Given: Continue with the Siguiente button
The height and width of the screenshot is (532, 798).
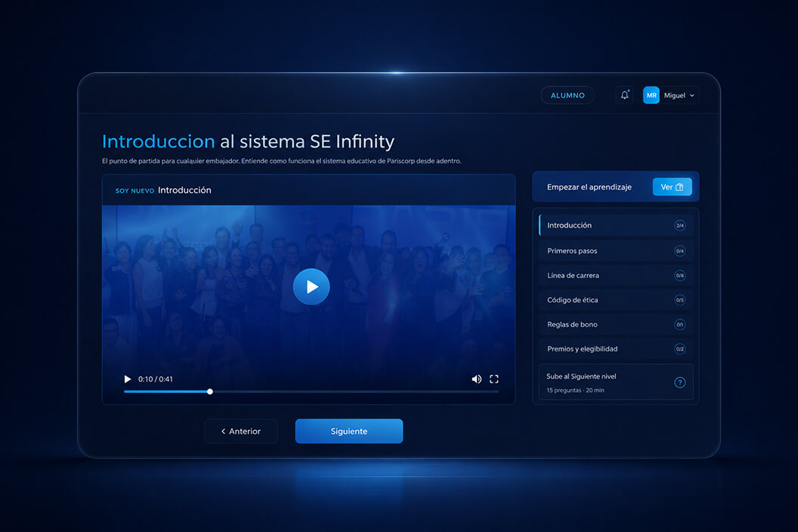Looking at the screenshot, I should [349, 431].
